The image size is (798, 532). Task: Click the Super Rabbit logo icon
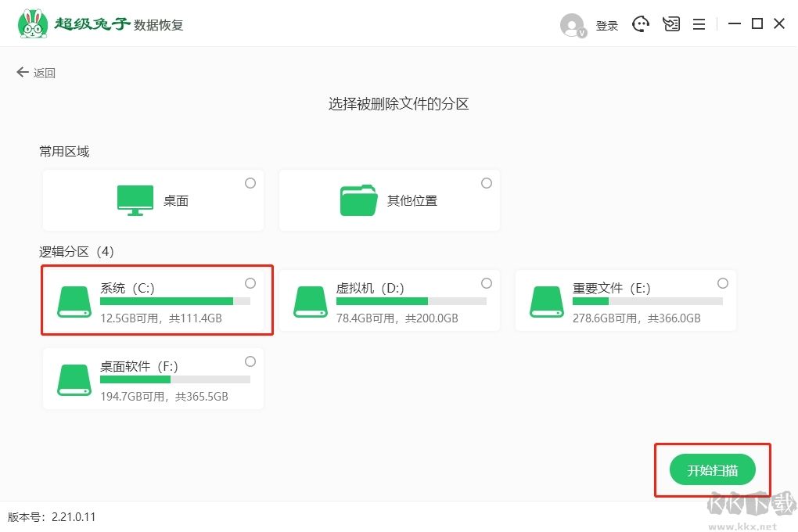tap(31, 23)
